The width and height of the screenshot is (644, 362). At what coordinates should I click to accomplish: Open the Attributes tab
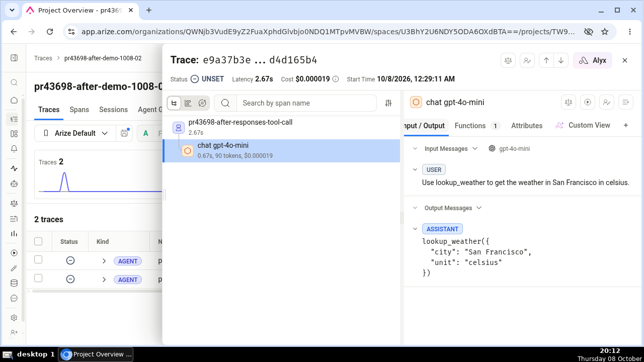pyautogui.click(x=527, y=126)
